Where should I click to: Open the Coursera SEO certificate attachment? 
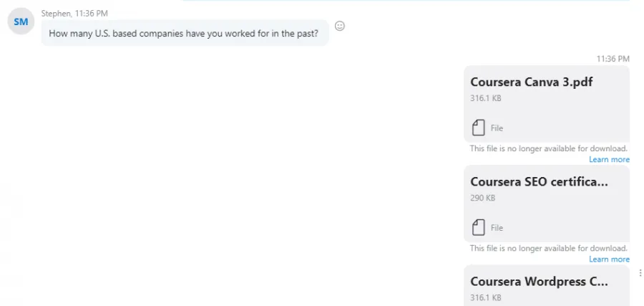pyautogui.click(x=546, y=204)
